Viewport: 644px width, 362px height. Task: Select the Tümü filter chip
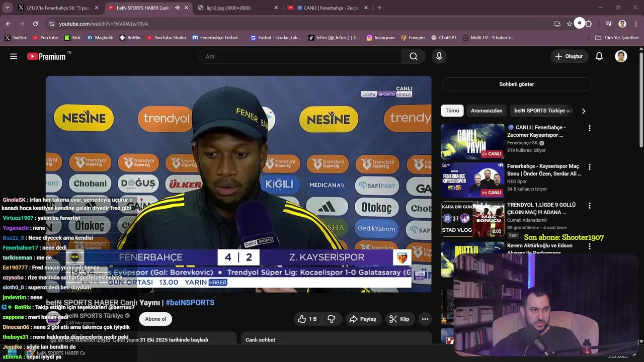click(x=452, y=111)
